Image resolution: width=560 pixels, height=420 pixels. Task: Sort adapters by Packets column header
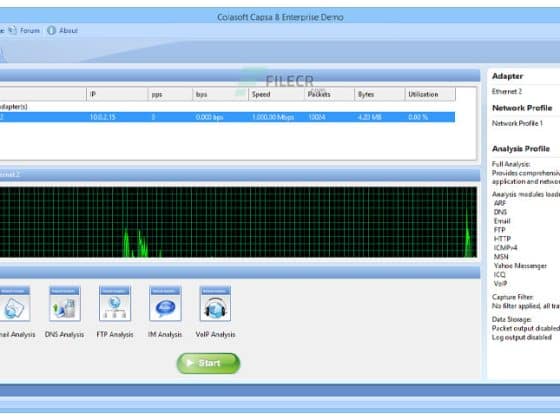point(329,94)
